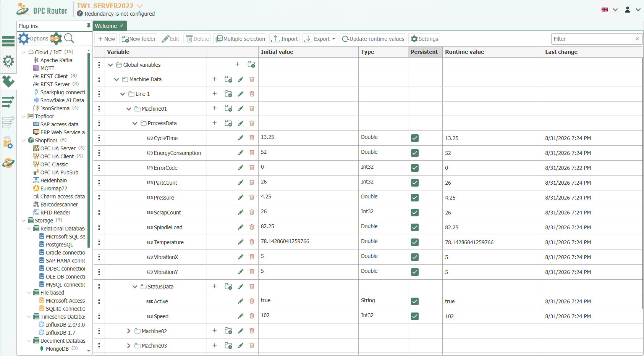
Task: Open the connections arrows sidebar icon
Action: (8, 101)
